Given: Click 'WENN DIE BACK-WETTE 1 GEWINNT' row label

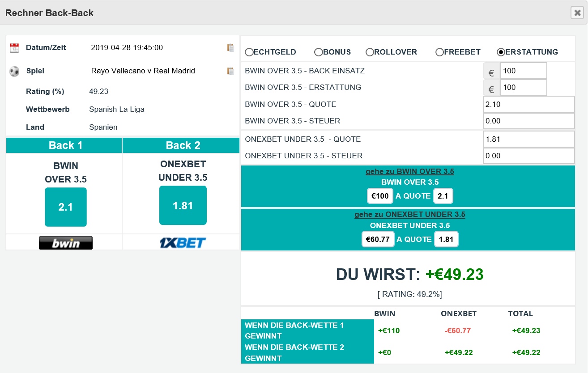Looking at the screenshot, I should 307,331.
